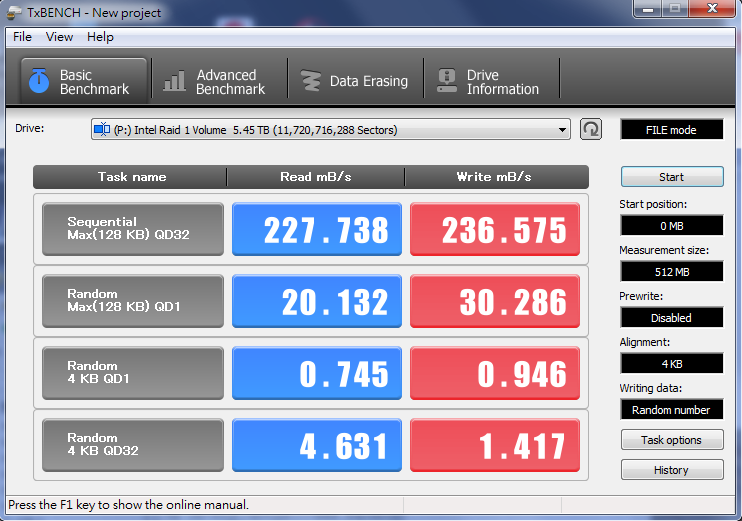
Task: Open the Drive dropdown arrow
Action: (562, 130)
